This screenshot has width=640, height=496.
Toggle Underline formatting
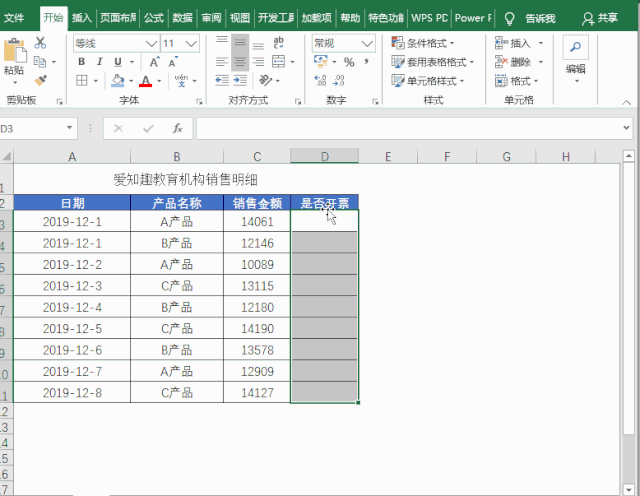pos(118,62)
